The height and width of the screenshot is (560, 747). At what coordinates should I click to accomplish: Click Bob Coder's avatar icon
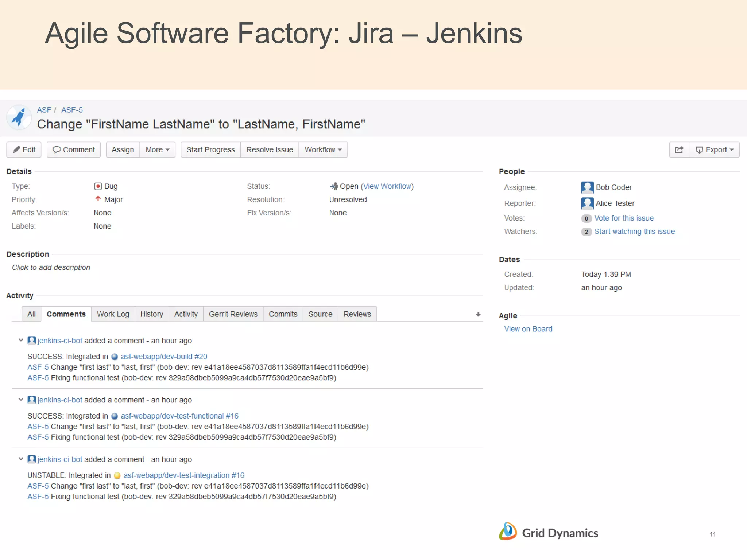click(587, 187)
